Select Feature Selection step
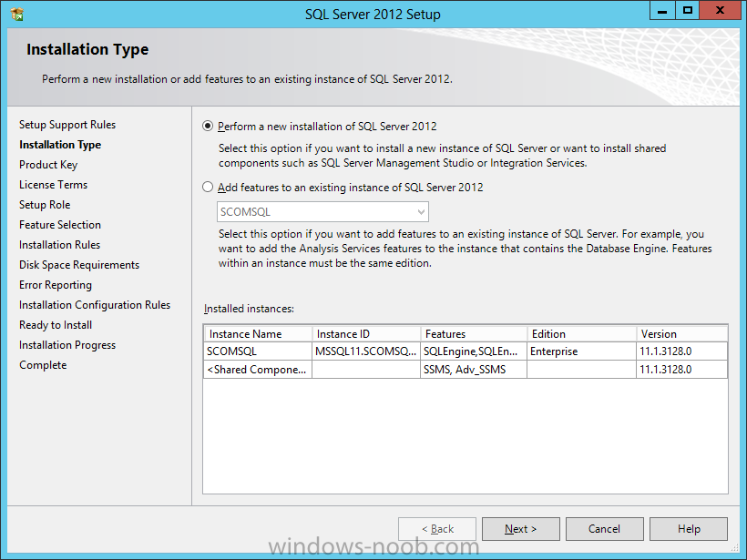This screenshot has width=747, height=560. pos(60,225)
